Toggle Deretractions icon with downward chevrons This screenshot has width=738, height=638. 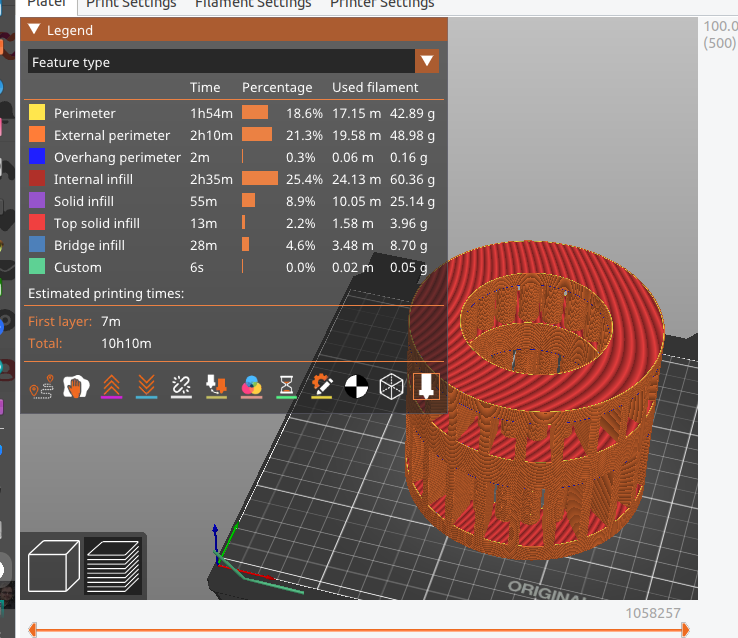click(146, 387)
